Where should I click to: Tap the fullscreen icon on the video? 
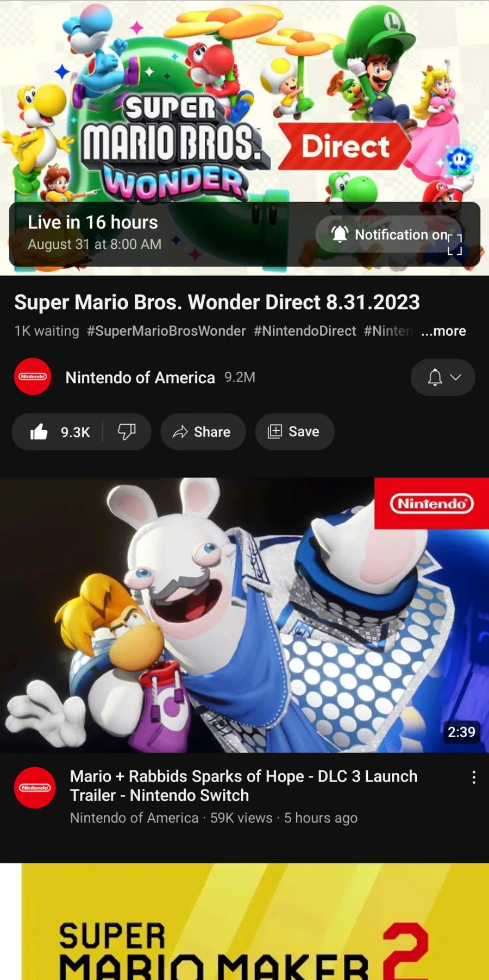click(455, 245)
